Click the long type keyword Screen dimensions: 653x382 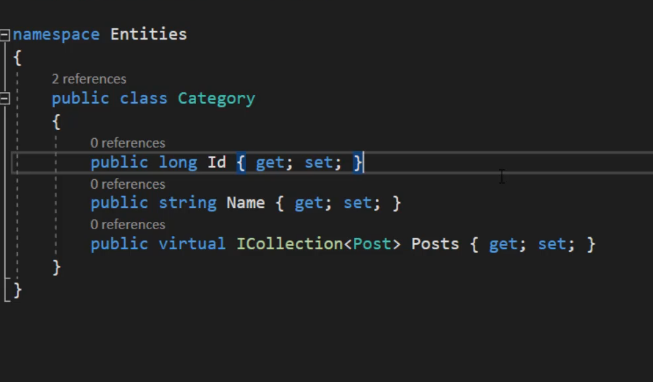click(x=178, y=162)
